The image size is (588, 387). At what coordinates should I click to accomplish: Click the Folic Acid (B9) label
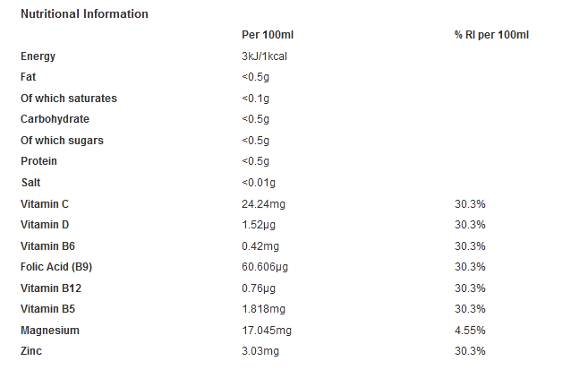[56, 267]
